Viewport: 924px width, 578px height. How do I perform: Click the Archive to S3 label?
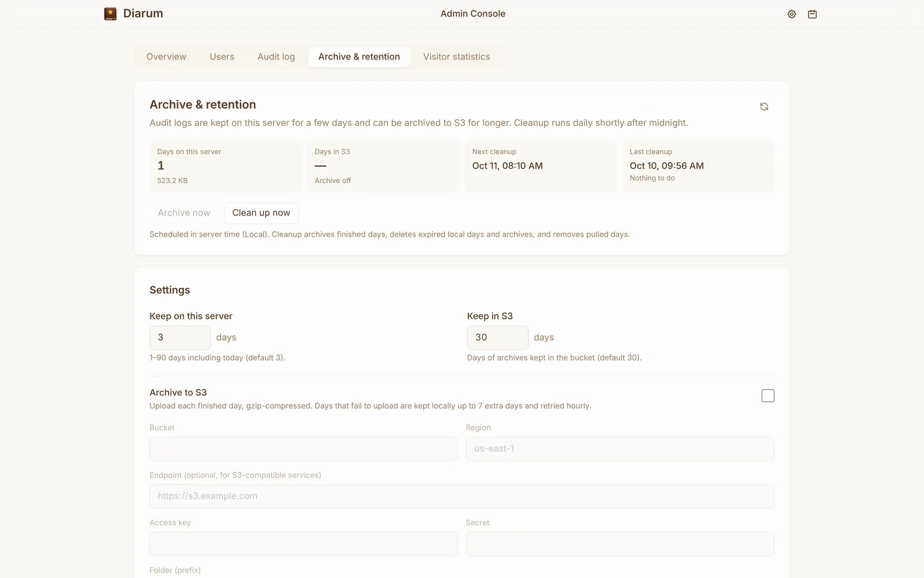pyautogui.click(x=178, y=393)
